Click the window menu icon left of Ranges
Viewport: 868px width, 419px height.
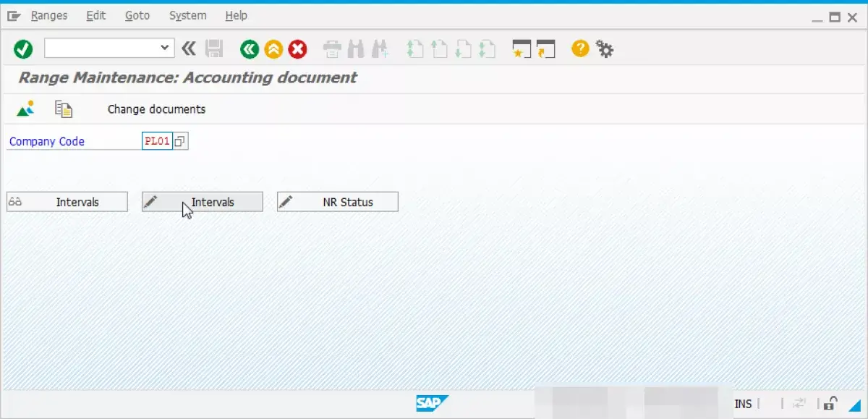click(x=14, y=15)
